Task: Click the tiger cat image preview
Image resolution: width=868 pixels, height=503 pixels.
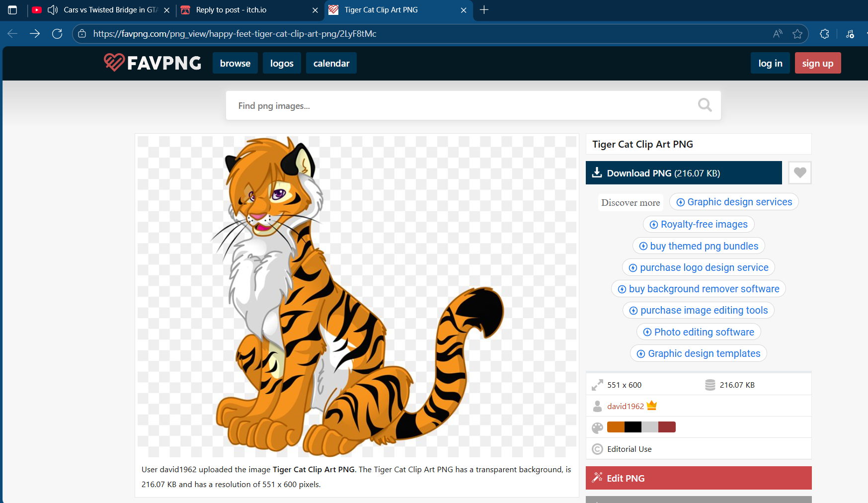Action: tap(357, 296)
